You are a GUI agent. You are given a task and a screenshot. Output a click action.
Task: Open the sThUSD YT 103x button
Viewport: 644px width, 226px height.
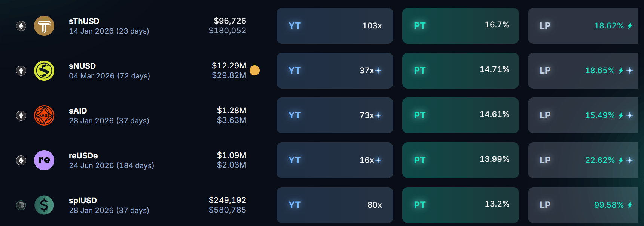tap(335, 26)
